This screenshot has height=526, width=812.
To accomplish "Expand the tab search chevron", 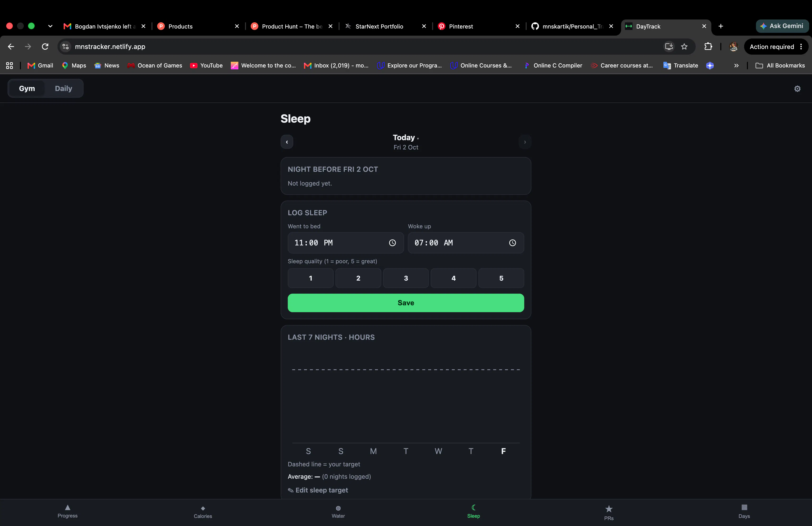I will point(50,26).
